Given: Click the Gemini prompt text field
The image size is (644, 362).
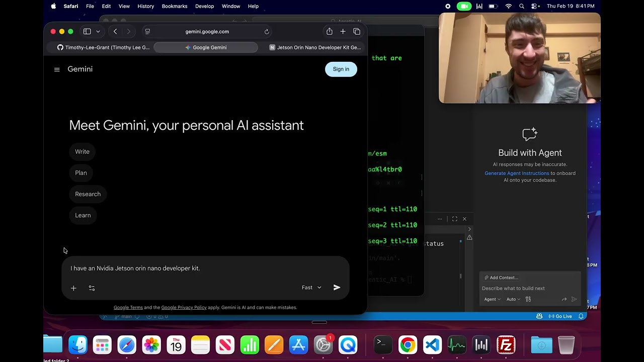Looking at the screenshot, I should (205, 268).
